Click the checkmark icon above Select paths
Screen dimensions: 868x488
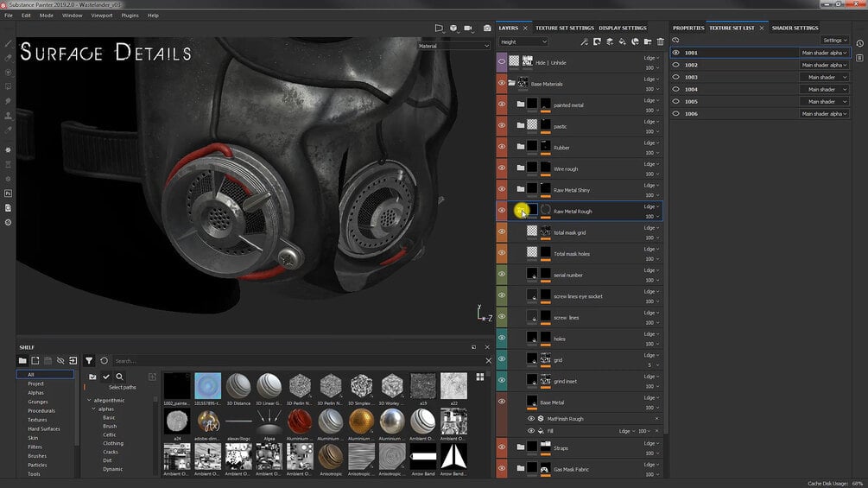pyautogui.click(x=105, y=377)
